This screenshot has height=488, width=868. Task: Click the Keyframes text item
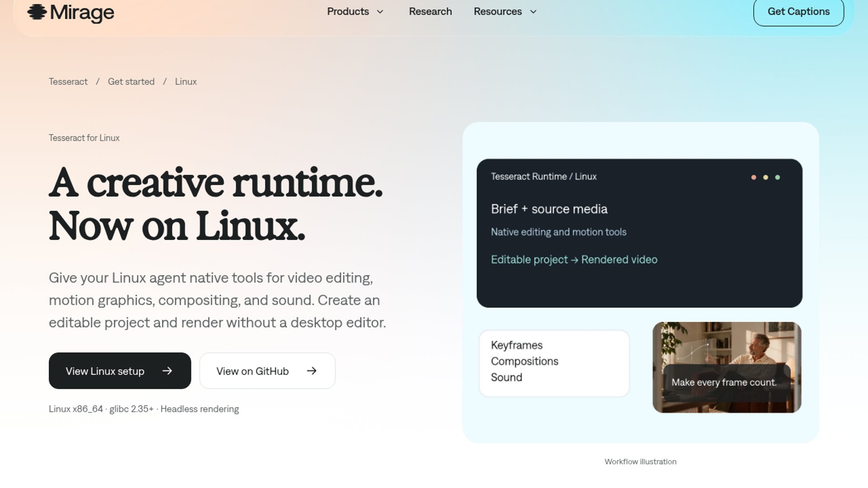(x=517, y=345)
